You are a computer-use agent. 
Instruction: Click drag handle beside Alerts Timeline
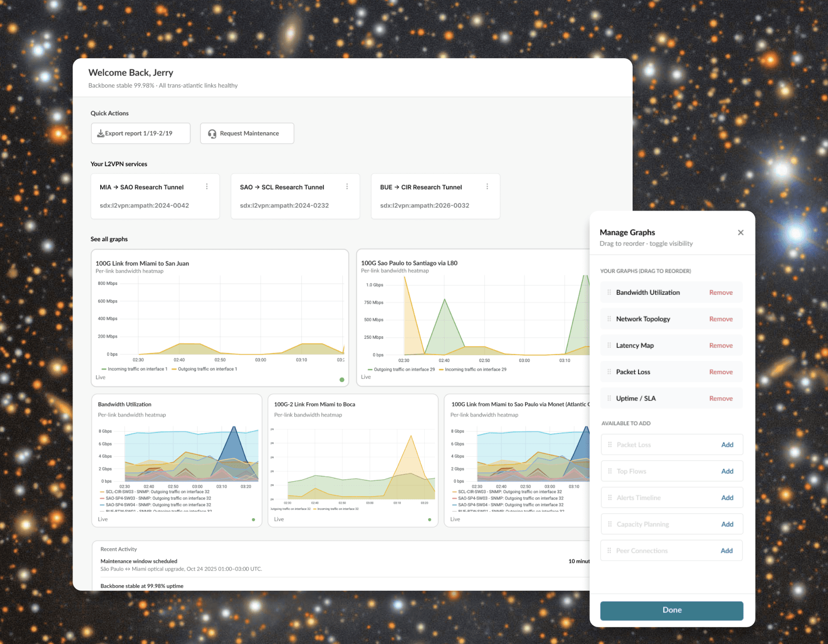610,498
